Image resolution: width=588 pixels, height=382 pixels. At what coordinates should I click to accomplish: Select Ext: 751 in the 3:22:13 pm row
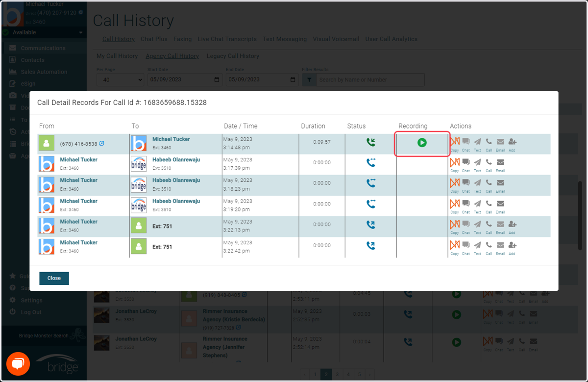(x=162, y=226)
